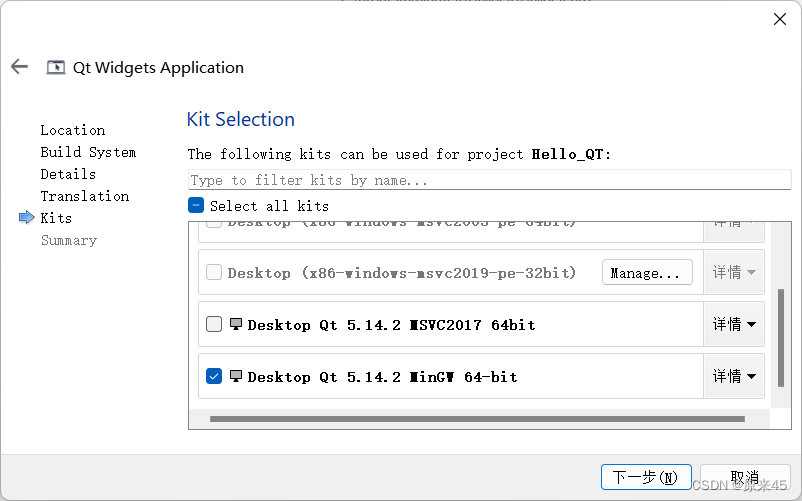Screen dimensions: 802x501
Task: Click the Manage... button
Action: pos(647,272)
